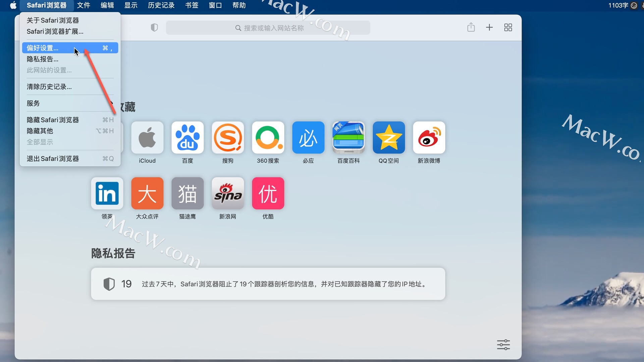The image size is (644, 362).
Task: Open the 新浪微博 favorite
Action: pyautogui.click(x=429, y=137)
